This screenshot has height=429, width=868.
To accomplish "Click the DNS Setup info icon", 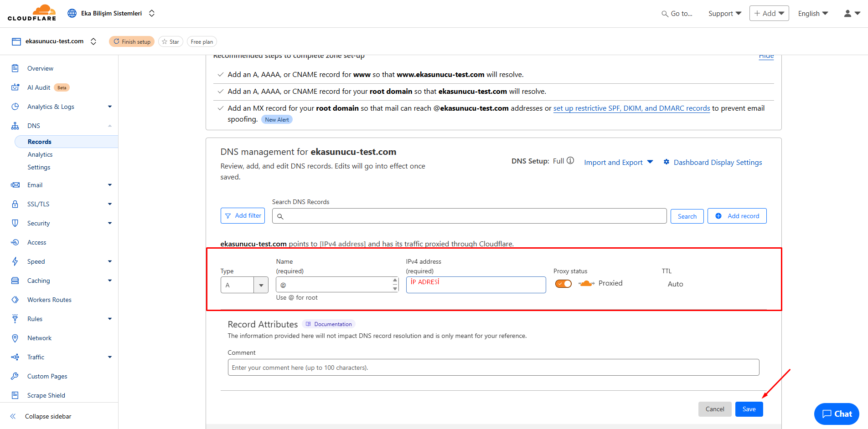I will tap(570, 161).
